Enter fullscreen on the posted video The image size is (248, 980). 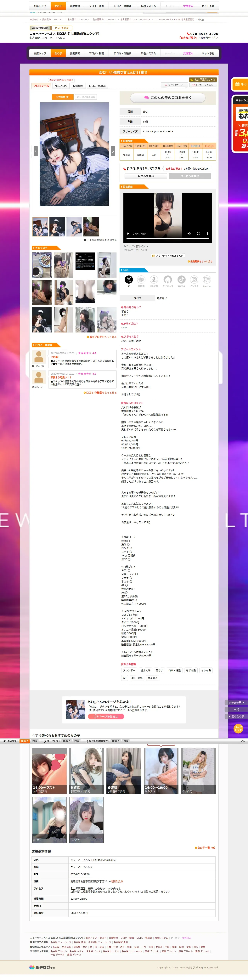point(198,234)
